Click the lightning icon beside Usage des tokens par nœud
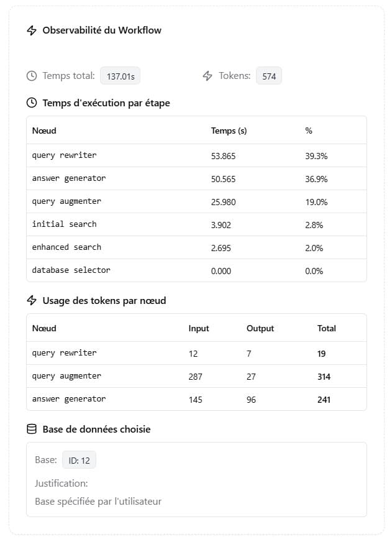This screenshot has height=542, width=392. 32,300
